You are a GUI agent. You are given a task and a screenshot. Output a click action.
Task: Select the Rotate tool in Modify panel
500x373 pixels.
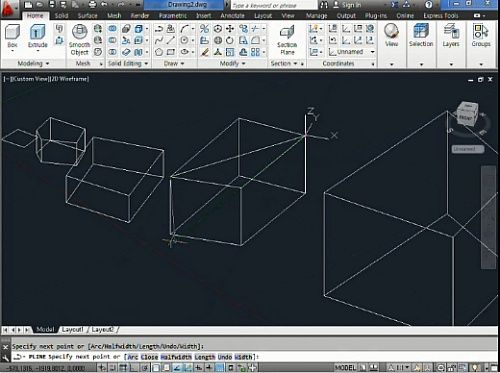tap(230, 41)
